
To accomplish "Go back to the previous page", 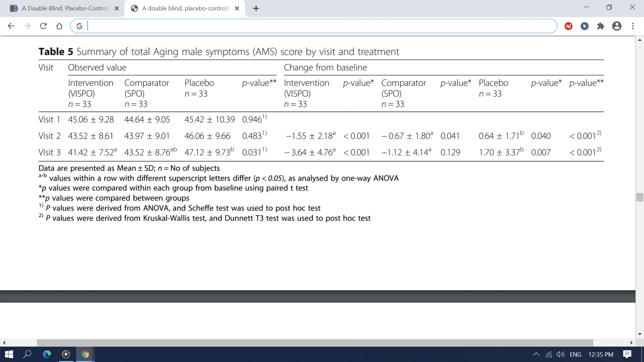I will [11, 26].
